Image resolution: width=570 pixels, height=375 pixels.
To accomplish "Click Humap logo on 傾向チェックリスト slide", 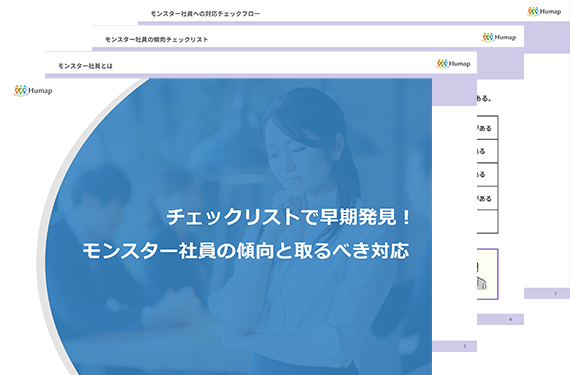I will pos(499,37).
